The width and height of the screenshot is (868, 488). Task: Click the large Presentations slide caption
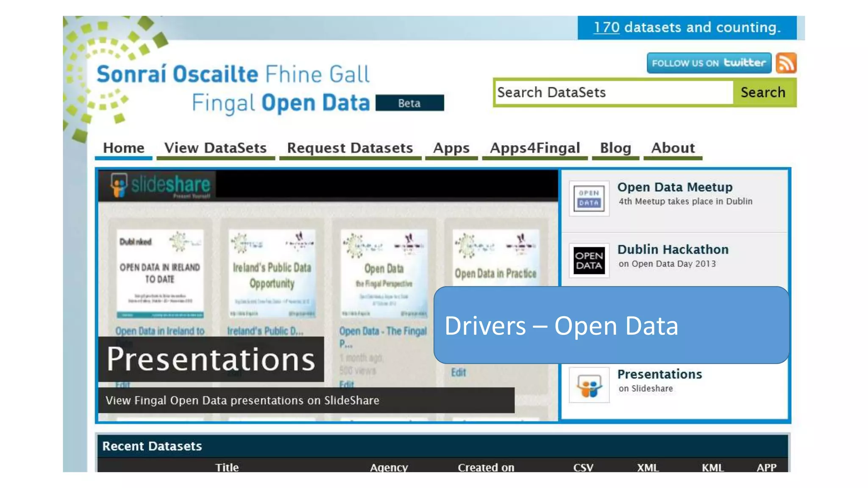pyautogui.click(x=211, y=359)
